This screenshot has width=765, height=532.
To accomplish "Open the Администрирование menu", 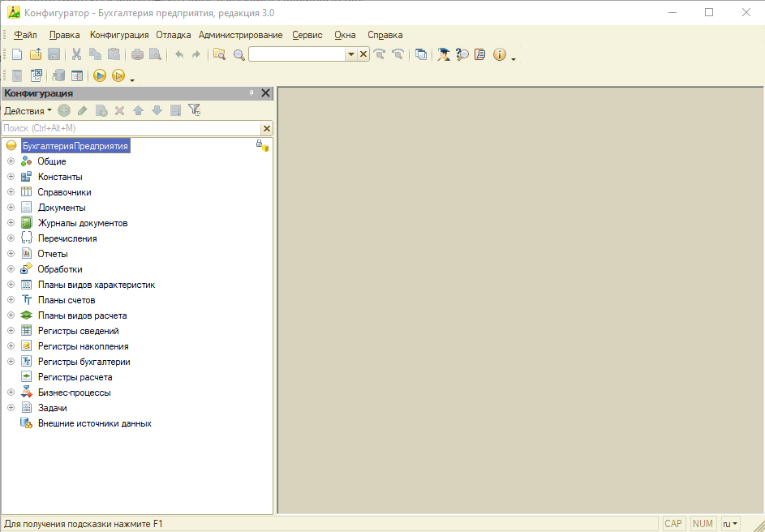I will [x=240, y=35].
